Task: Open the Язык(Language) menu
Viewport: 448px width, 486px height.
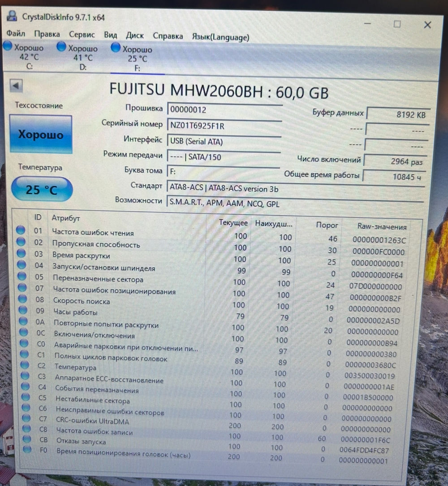Action: pyautogui.click(x=220, y=37)
